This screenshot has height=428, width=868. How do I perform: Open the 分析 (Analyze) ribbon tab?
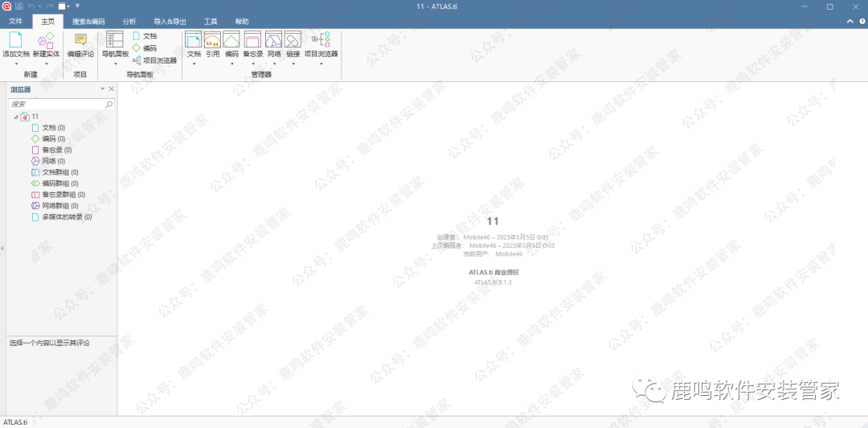coord(129,22)
